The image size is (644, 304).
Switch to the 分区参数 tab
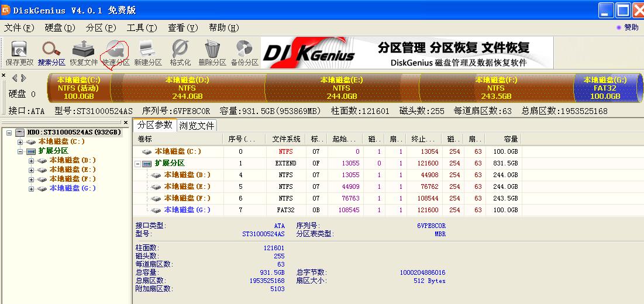pos(155,125)
